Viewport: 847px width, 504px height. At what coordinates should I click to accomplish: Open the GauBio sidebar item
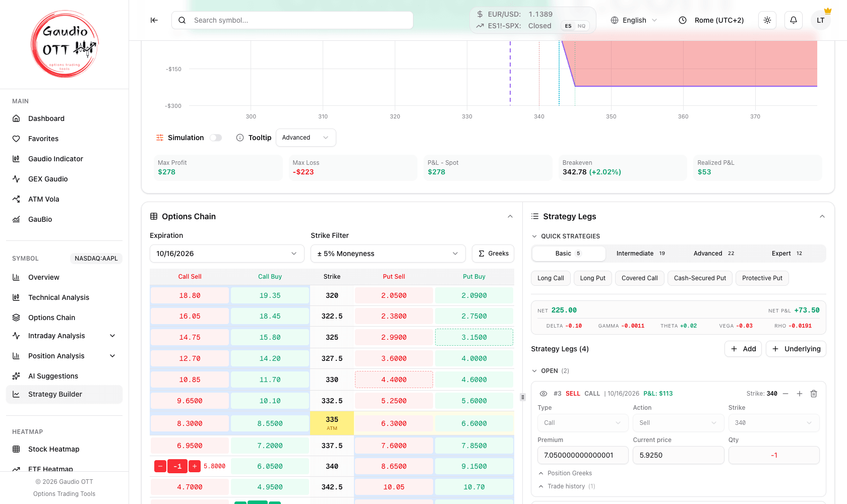[x=64, y=219]
